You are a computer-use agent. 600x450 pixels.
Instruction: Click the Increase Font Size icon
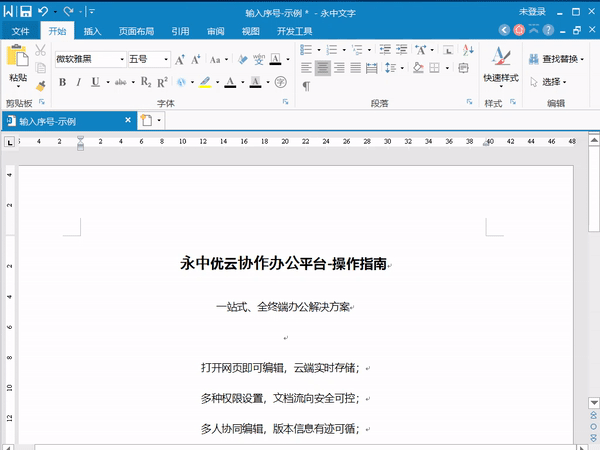coord(180,60)
